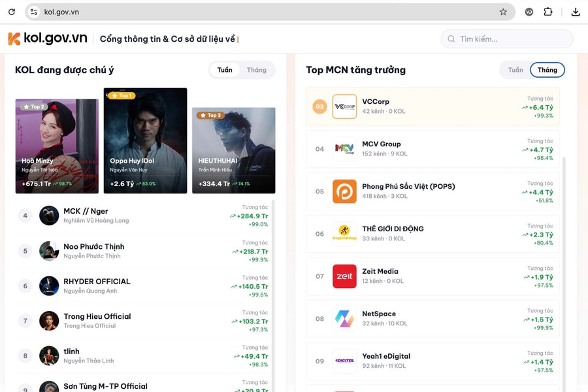Click +284.9 Tr value for MCK
Image resolution: width=588 pixels, height=392 pixels.
point(252,216)
